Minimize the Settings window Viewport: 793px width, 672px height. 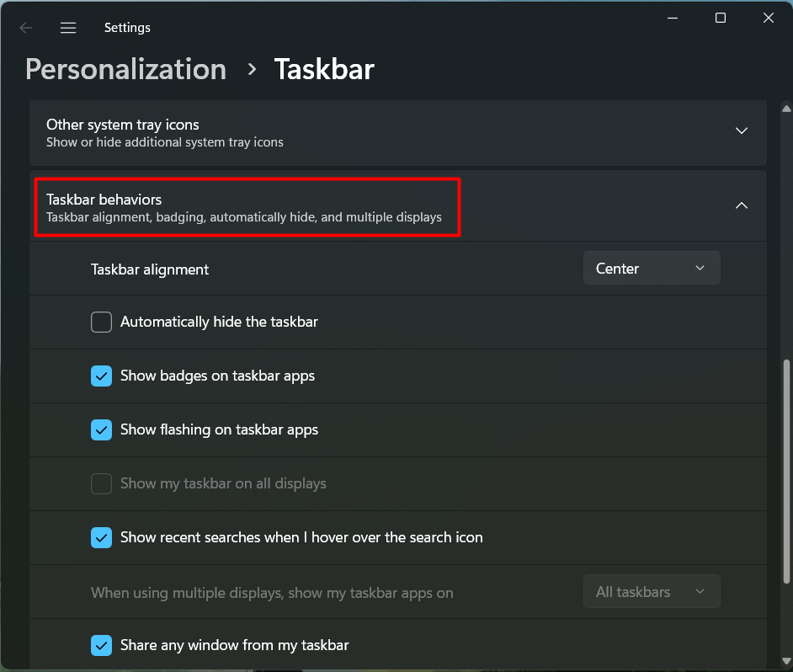pyautogui.click(x=673, y=19)
